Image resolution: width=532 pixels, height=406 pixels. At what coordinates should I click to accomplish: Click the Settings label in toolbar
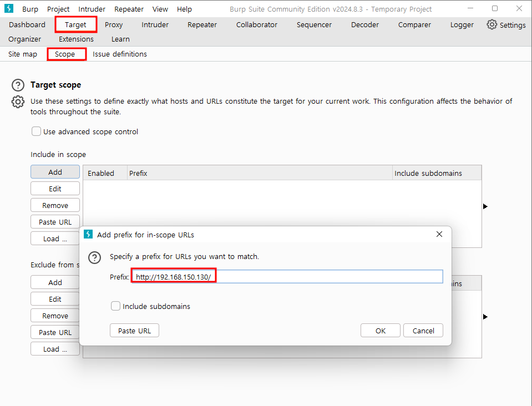(513, 25)
